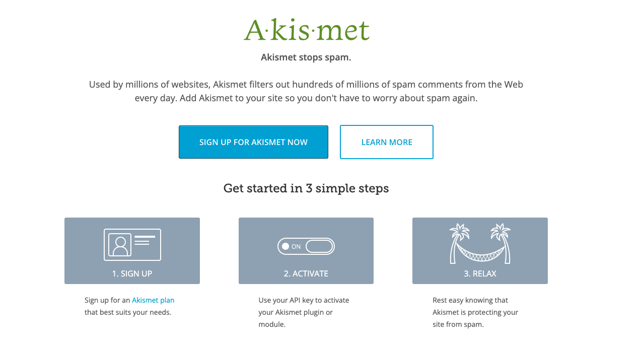
Task: Click the "1. SIGN UP" step label
Action: [132, 273]
